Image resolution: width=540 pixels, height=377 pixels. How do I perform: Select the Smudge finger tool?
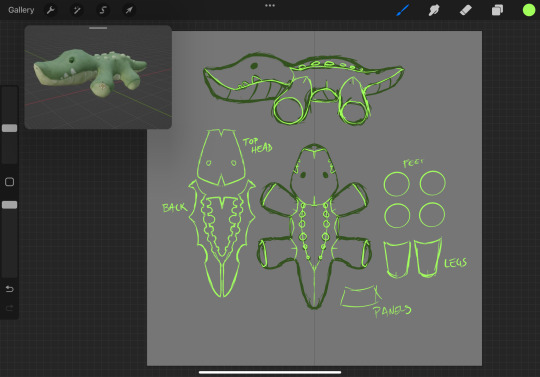pyautogui.click(x=434, y=10)
